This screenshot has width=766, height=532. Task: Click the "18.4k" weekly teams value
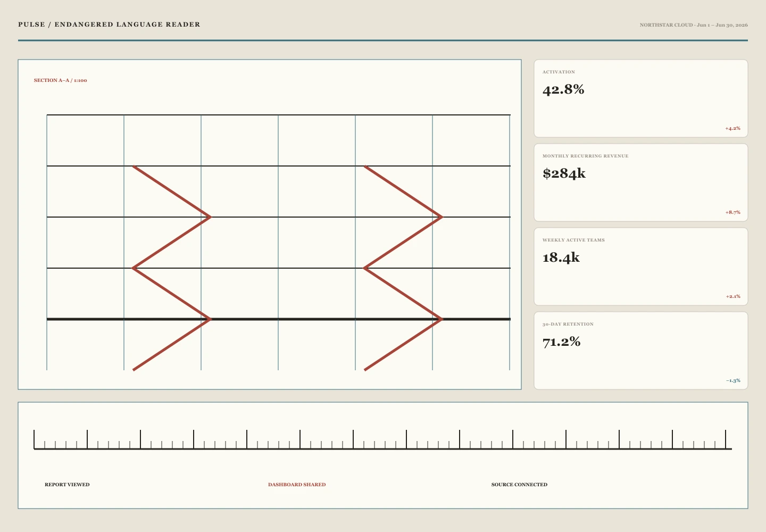561,257
